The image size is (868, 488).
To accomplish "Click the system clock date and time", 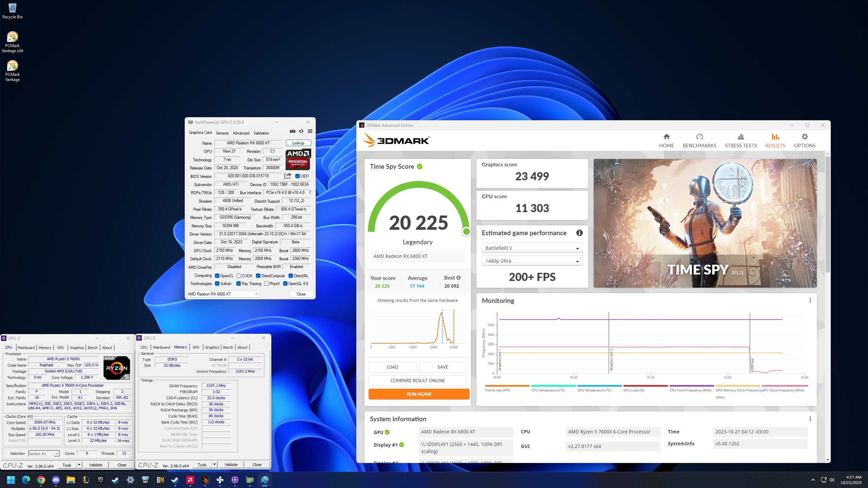I will point(851,480).
